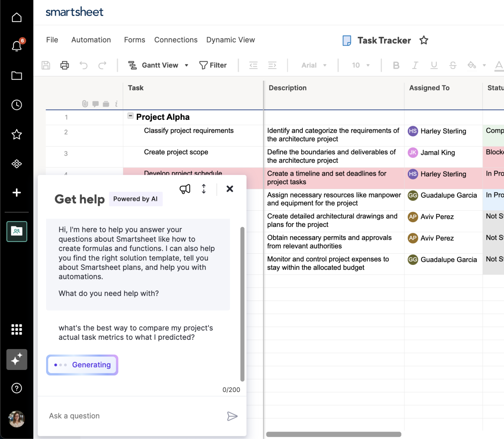
Task: Star the Task Tracker sheet
Action: 424,40
